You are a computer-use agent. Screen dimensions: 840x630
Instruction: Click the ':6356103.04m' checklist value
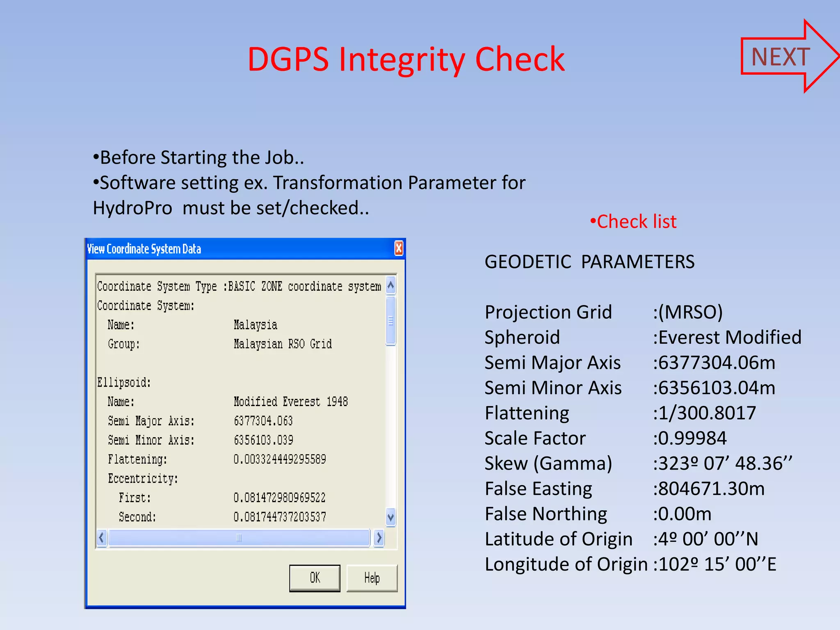(x=714, y=388)
